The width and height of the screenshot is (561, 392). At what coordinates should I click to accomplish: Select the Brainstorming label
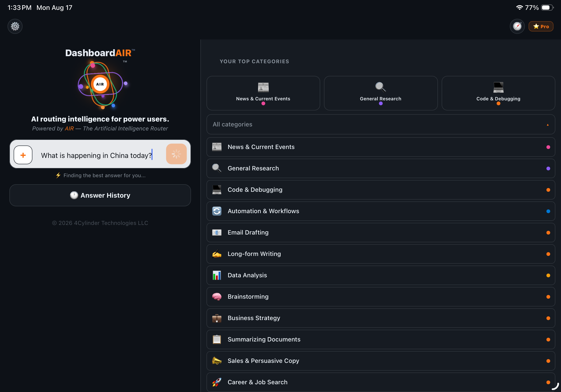point(248,297)
